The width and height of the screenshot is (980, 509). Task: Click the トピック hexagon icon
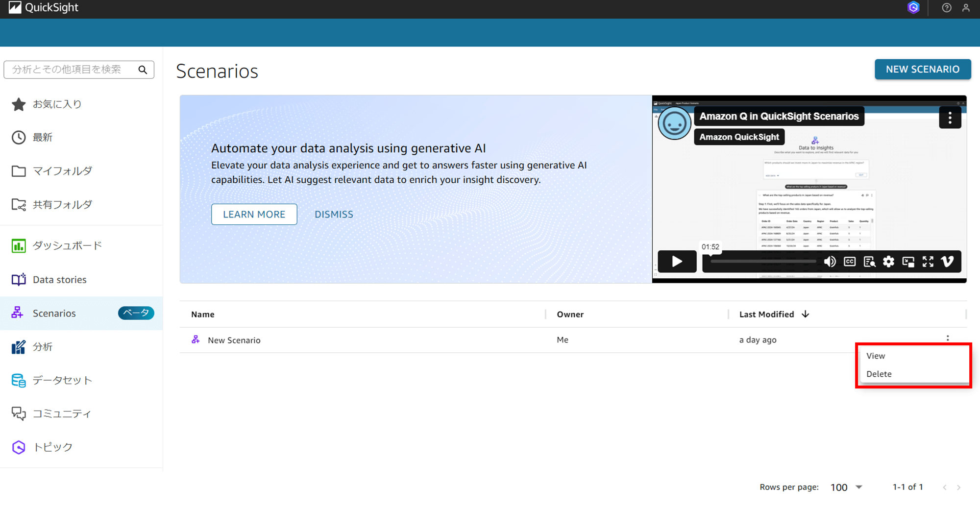click(x=19, y=447)
